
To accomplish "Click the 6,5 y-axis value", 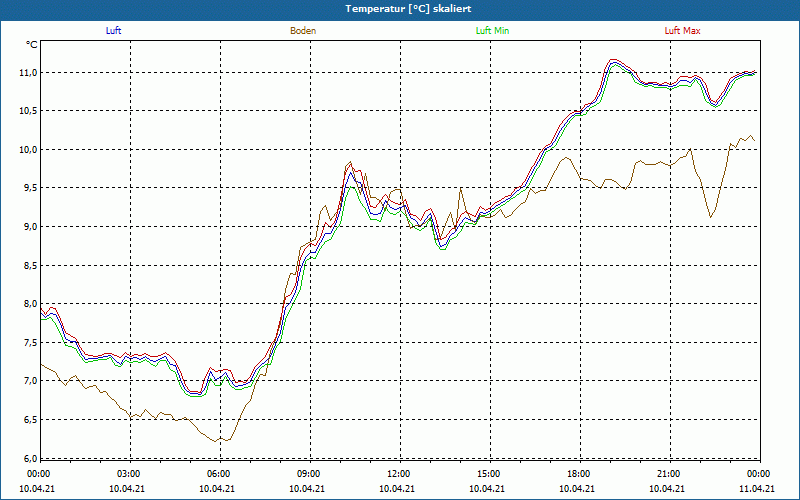I will [31, 419].
